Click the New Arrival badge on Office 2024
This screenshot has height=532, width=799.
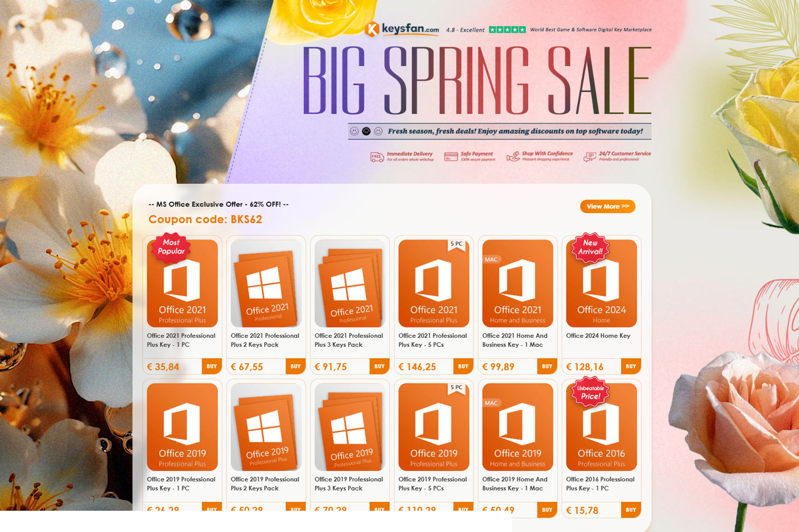(590, 248)
